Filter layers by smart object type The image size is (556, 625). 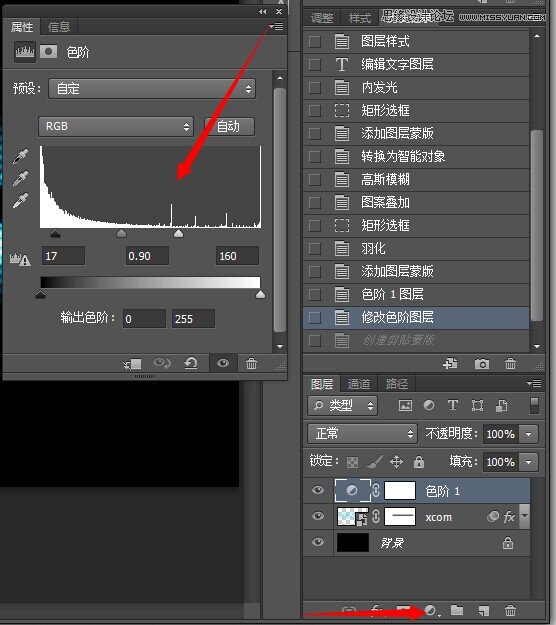pyautogui.click(x=501, y=405)
